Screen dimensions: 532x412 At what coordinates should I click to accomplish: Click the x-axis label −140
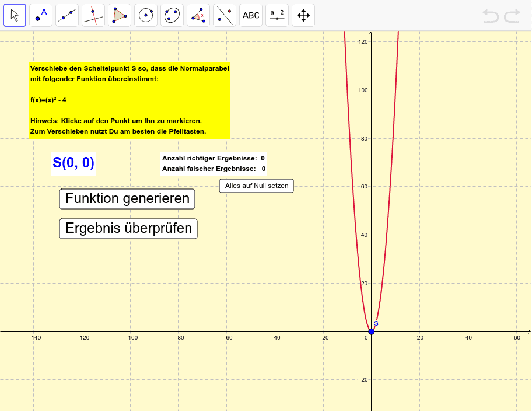pyautogui.click(x=34, y=338)
